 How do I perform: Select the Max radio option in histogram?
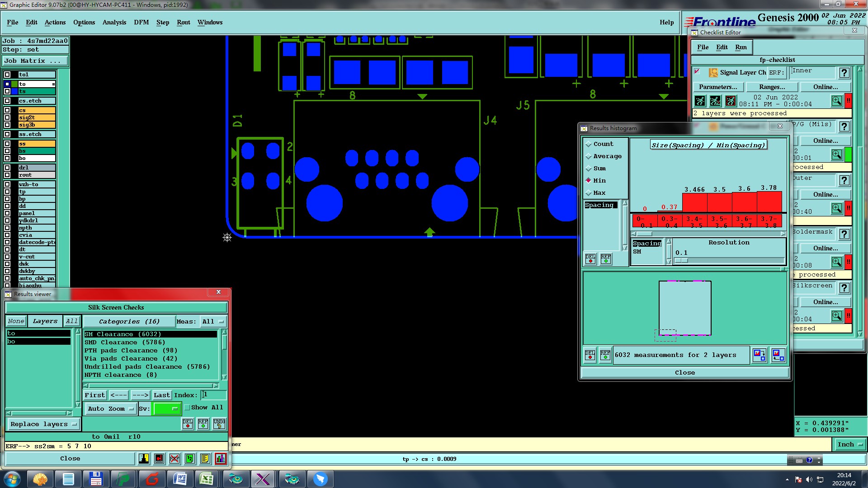pyautogui.click(x=589, y=193)
